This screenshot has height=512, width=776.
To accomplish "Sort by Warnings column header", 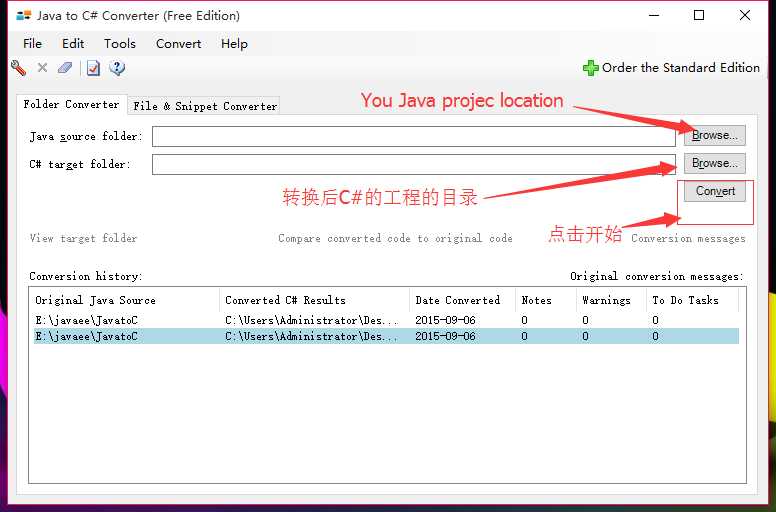I will pyautogui.click(x=611, y=300).
